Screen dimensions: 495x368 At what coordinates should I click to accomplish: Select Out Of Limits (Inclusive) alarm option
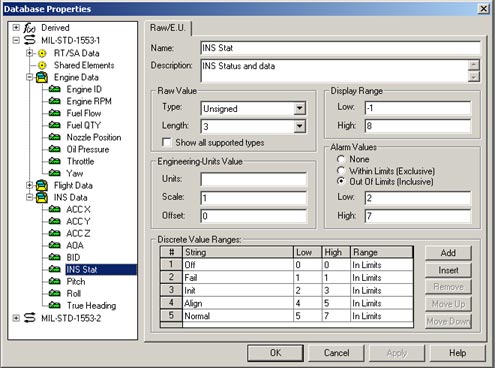[x=341, y=182]
